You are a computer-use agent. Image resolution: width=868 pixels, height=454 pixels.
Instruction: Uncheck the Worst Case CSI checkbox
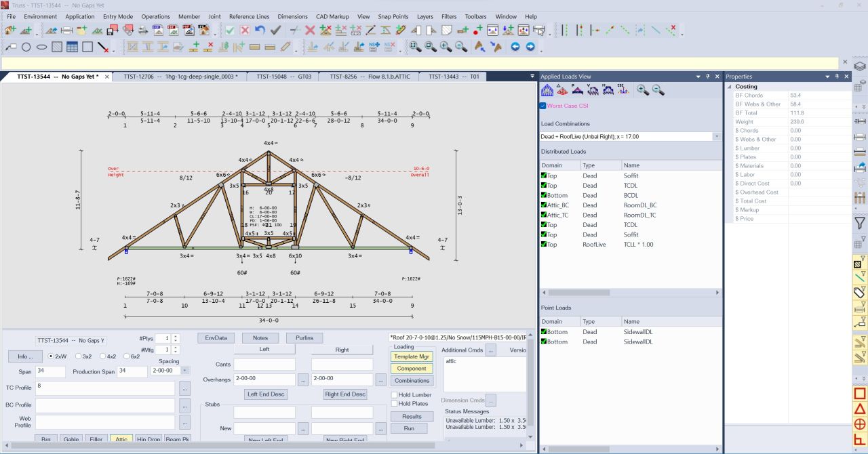pos(542,105)
